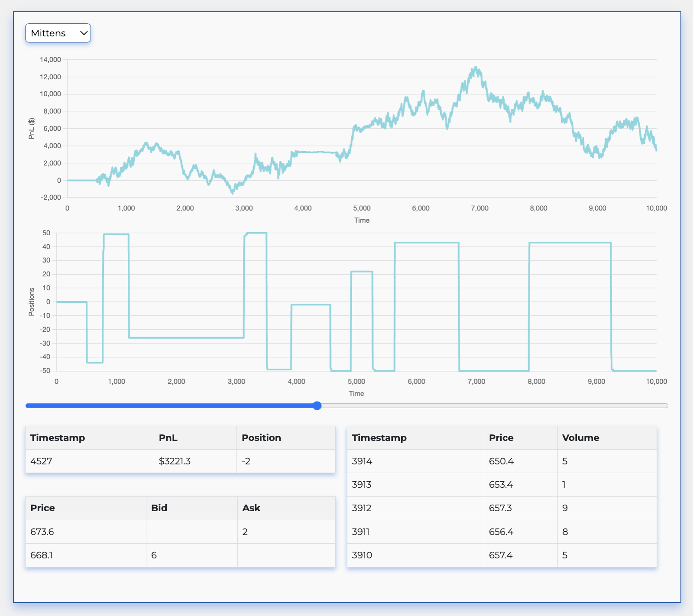Click the unfilled grey part of the time slider
This screenshot has width=693, height=616.
point(495,406)
